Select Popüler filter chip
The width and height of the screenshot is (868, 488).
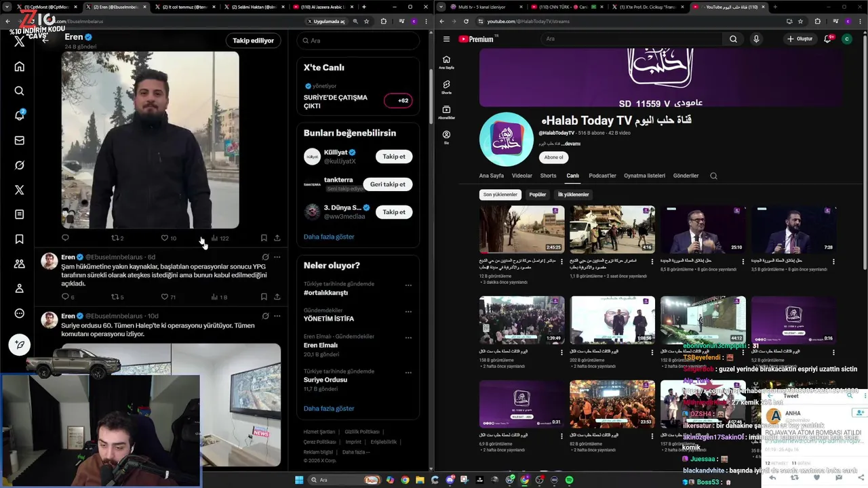[538, 195]
